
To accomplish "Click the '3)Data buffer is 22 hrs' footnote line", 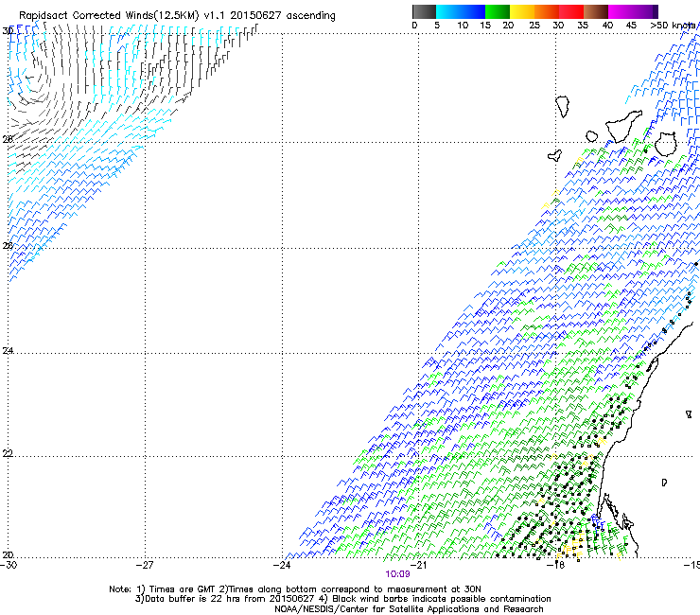I will click(x=342, y=599).
